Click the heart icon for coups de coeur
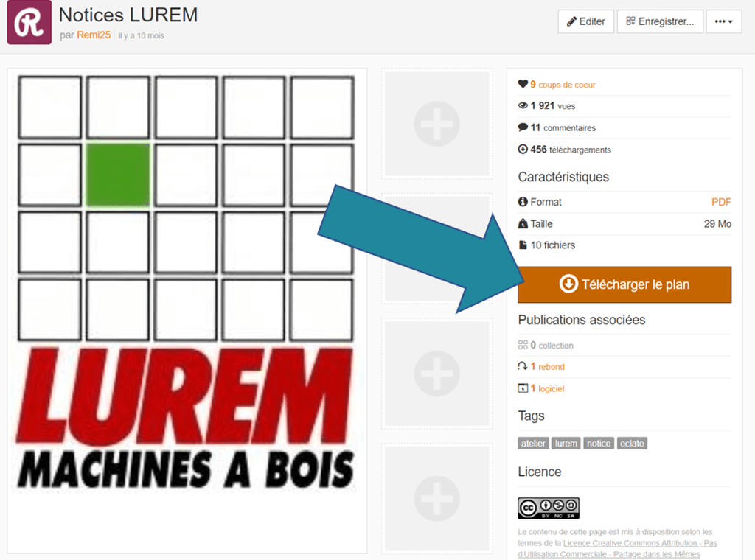 pos(523,84)
